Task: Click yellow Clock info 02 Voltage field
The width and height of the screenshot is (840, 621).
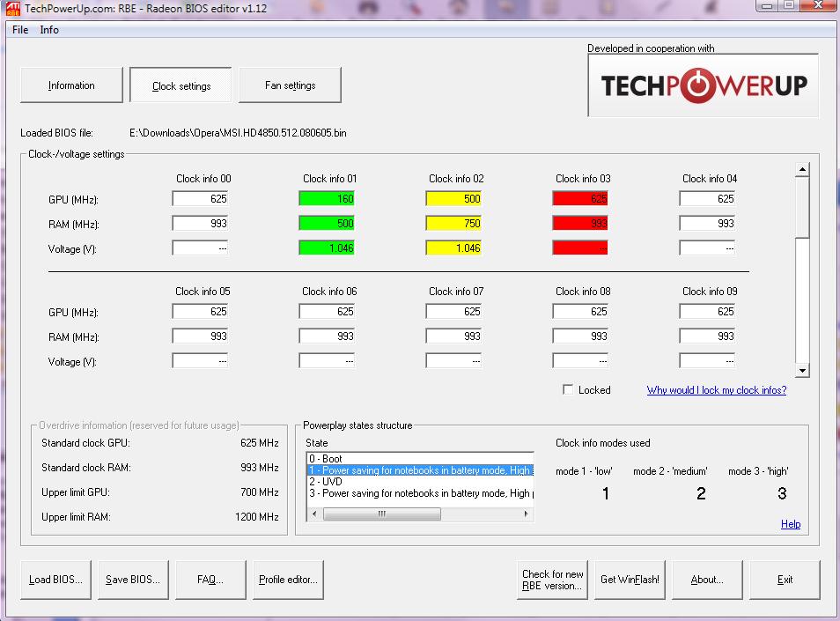Action: (453, 248)
